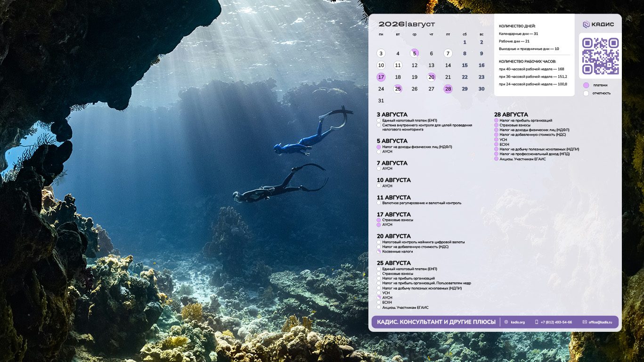Screen dimensions: 644x362
Task: Click the 'КОЛИЧЕСТВО РАБОЧИХ ЧАСОВ:' heading
Action: [528, 62]
